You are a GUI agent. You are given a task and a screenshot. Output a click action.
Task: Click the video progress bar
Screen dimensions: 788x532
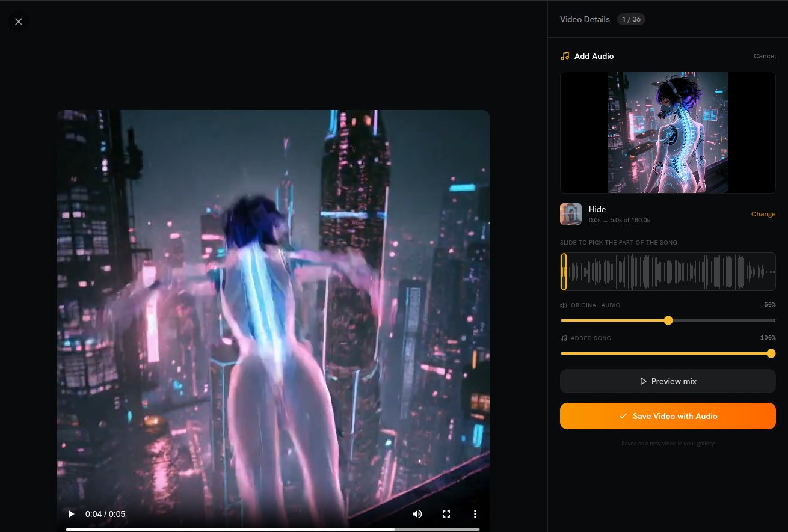272,529
